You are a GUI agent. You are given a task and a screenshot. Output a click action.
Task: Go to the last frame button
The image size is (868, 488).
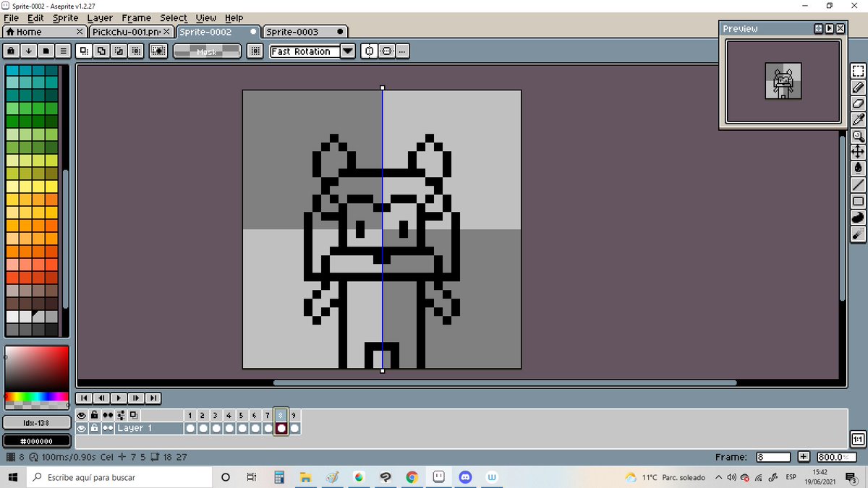[153, 398]
